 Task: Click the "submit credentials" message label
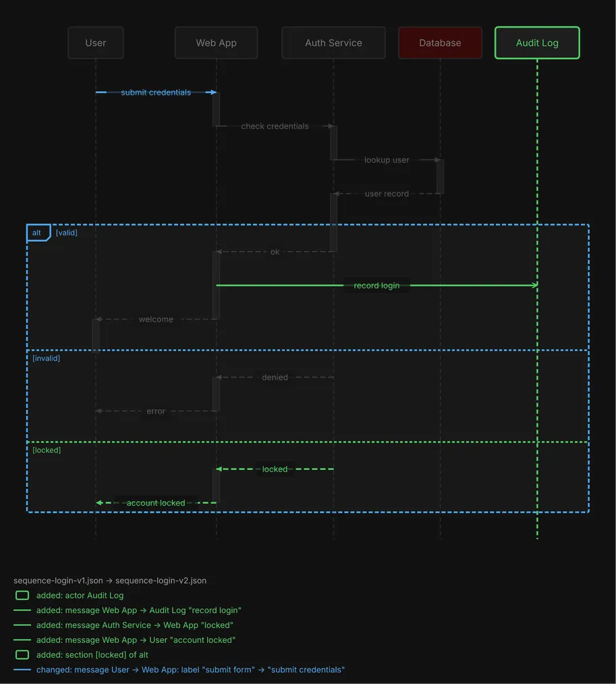[x=156, y=93]
